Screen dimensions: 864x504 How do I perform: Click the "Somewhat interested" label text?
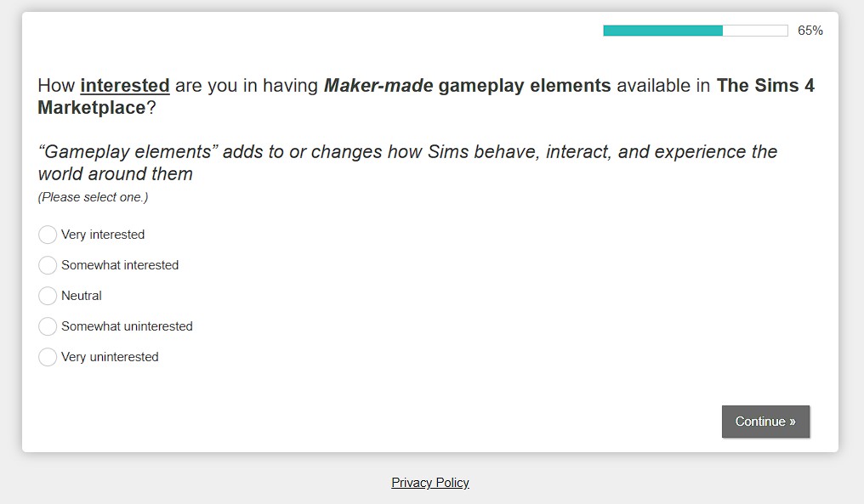[120, 265]
